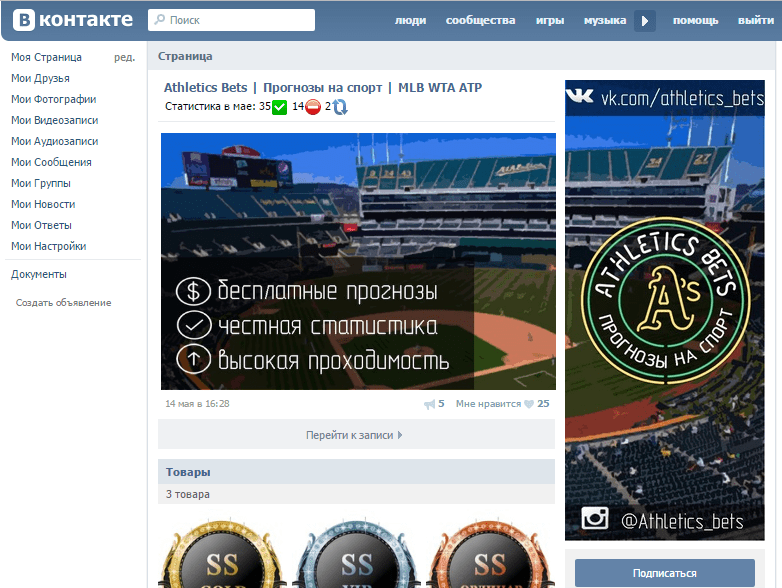
Task: Go to Моя Страница
Action: (x=46, y=57)
